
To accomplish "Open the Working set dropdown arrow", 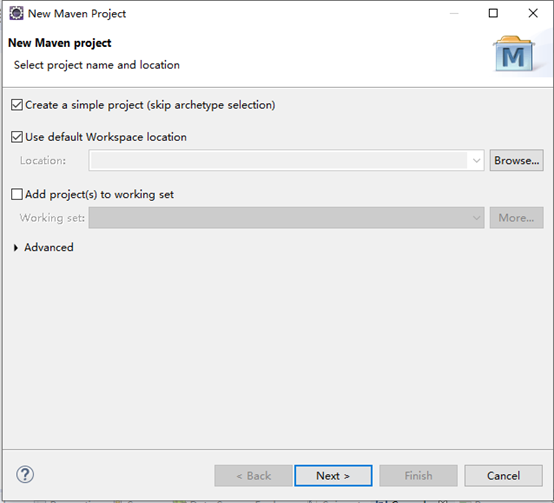I will tap(476, 218).
